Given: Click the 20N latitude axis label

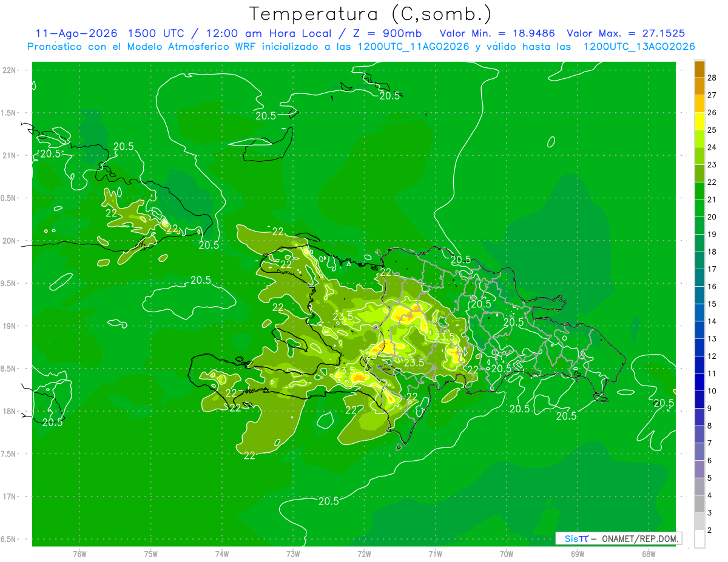Looking at the screenshot, I should click(10, 241).
